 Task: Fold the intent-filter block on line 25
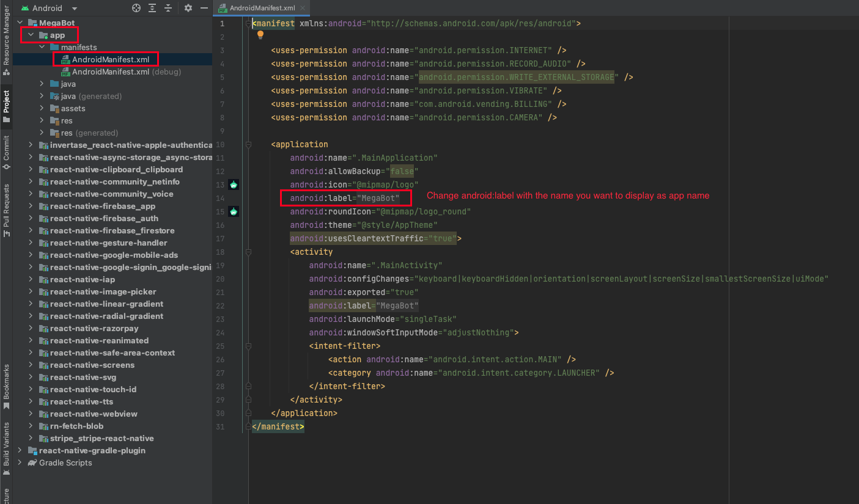[249, 346]
